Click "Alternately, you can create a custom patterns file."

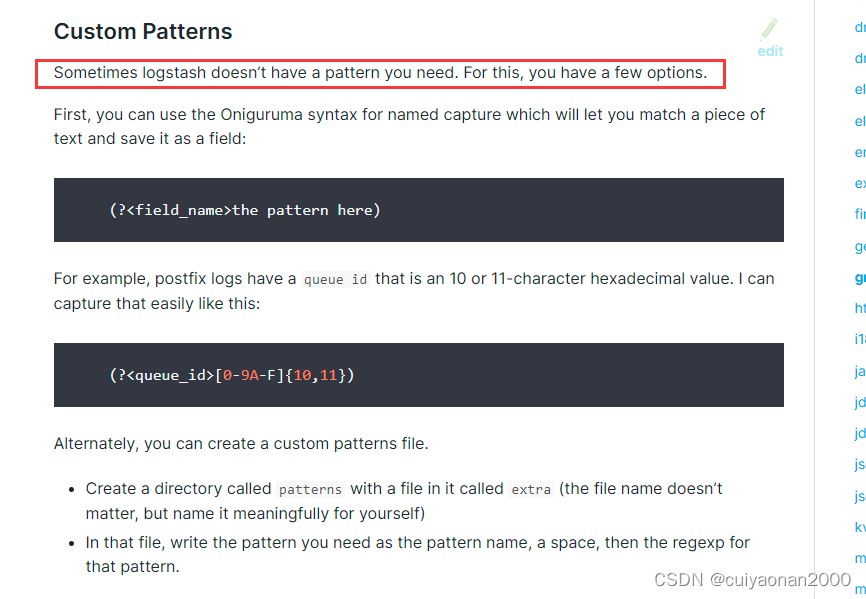point(241,444)
